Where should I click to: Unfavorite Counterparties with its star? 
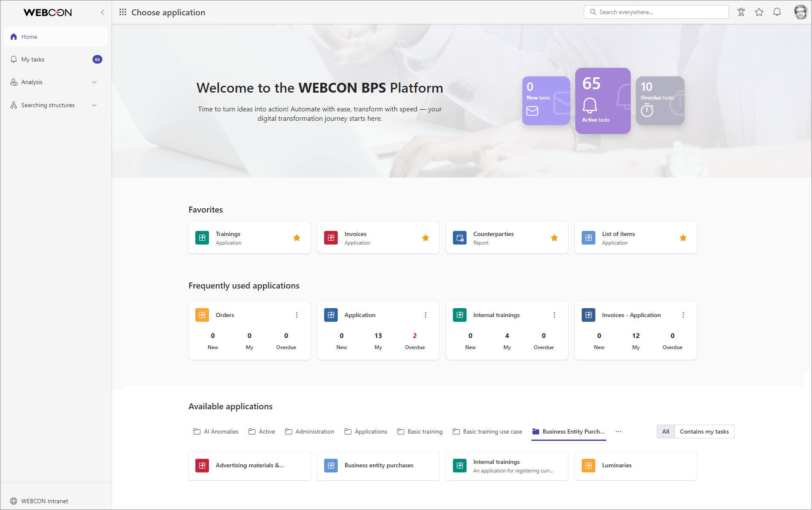point(554,238)
